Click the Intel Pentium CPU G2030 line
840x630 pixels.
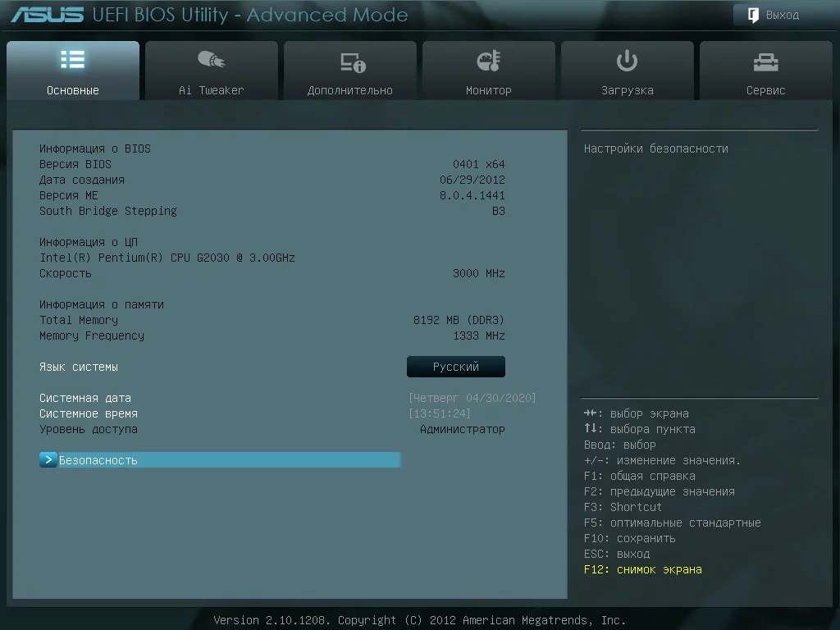pos(167,258)
